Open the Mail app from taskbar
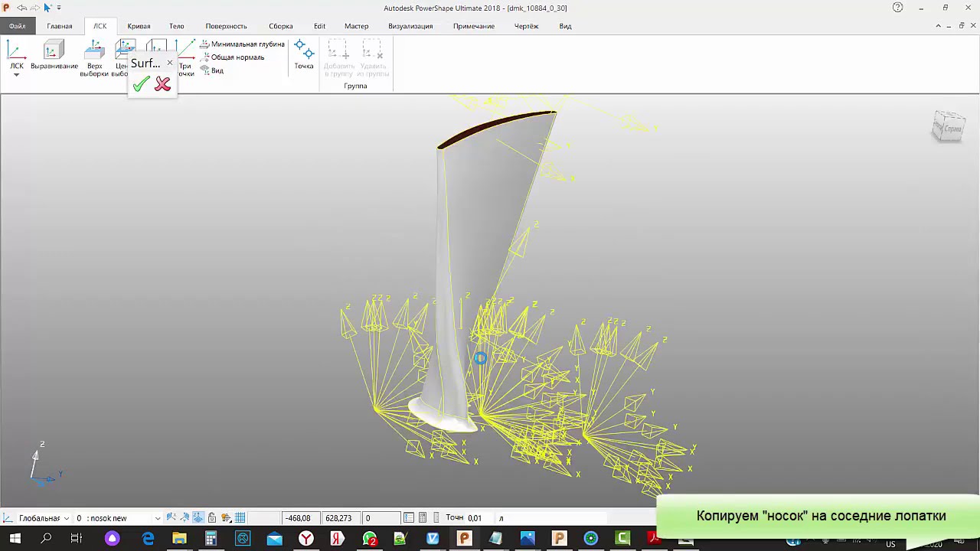The width and height of the screenshot is (980, 551). (274, 540)
